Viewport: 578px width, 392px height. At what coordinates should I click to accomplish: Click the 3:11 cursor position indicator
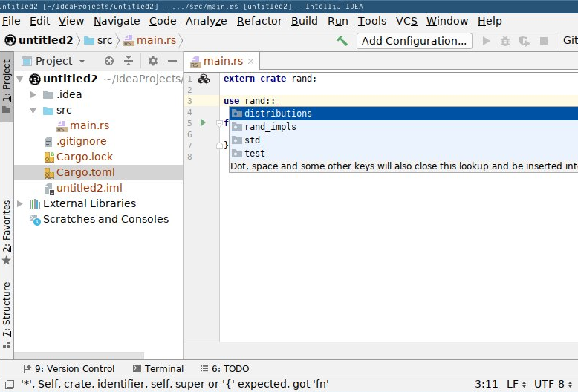[x=486, y=384]
